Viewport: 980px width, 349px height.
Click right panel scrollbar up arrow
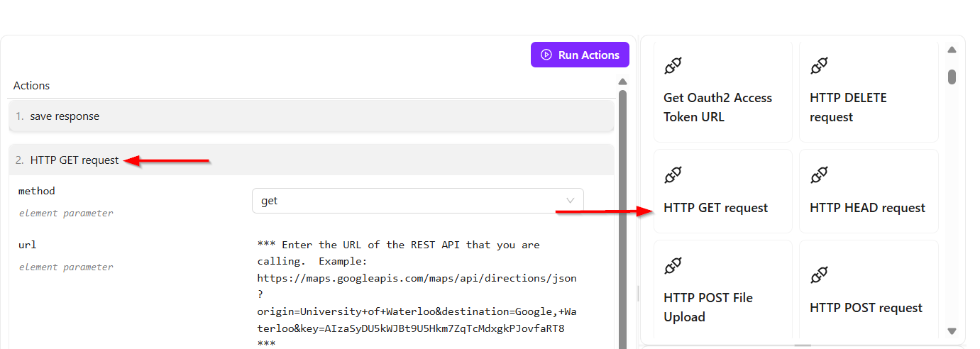952,50
